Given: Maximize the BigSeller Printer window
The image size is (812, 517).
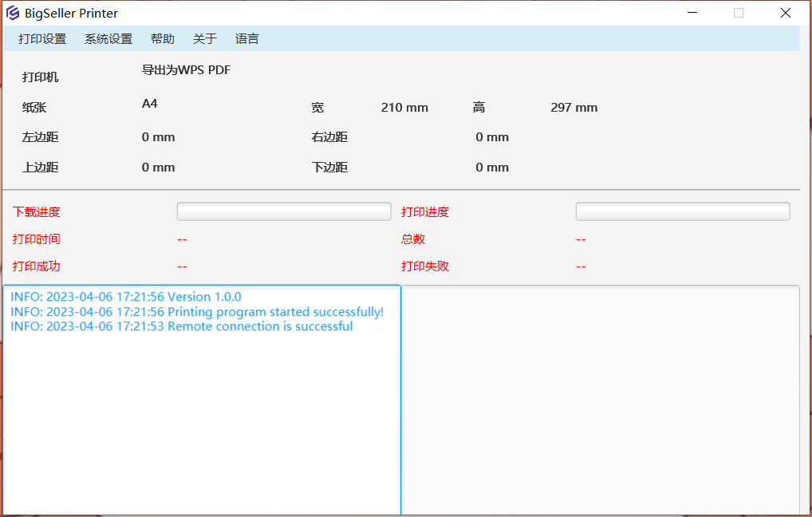Looking at the screenshot, I should pyautogui.click(x=739, y=13).
